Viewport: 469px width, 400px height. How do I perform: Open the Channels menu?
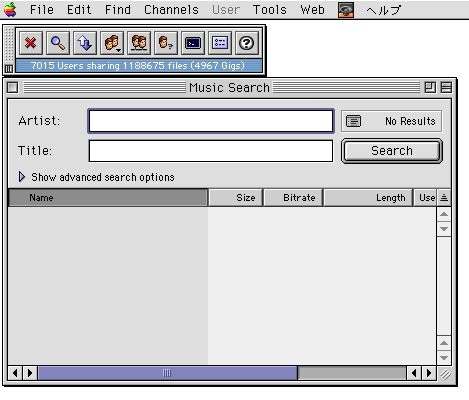click(171, 10)
